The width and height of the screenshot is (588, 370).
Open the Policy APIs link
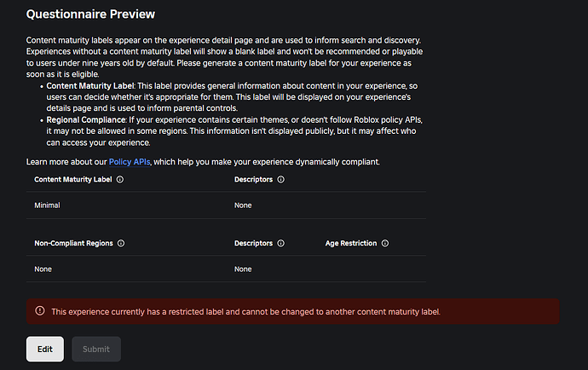point(130,161)
